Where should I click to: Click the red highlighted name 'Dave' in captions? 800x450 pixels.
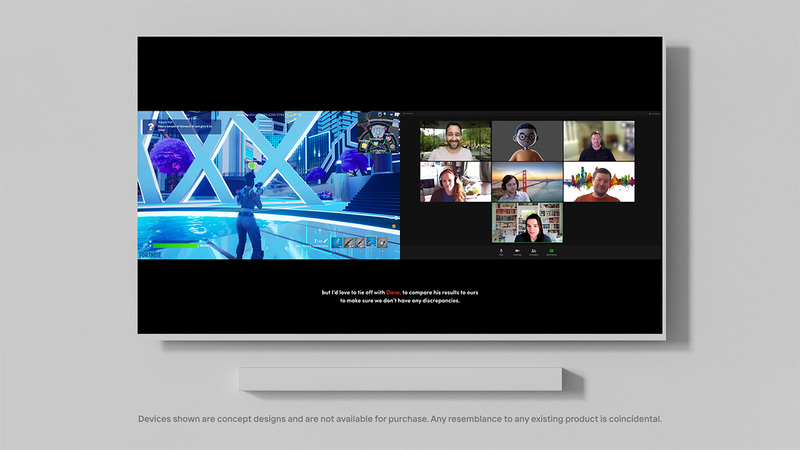pyautogui.click(x=393, y=292)
